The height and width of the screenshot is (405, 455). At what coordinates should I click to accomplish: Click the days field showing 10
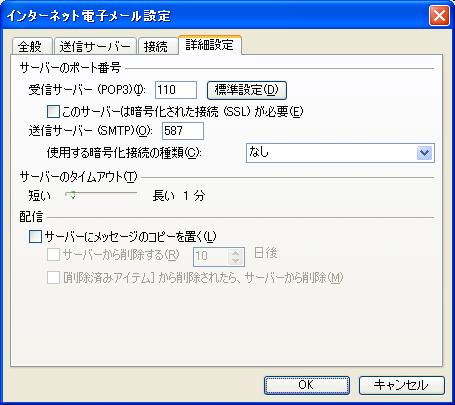pyautogui.click(x=211, y=256)
